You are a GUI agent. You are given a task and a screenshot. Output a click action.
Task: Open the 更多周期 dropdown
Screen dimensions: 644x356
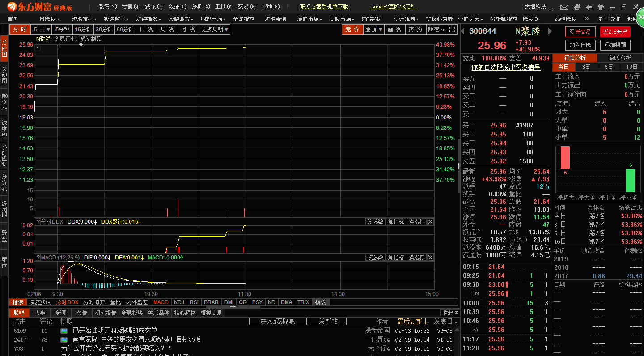[x=215, y=30]
